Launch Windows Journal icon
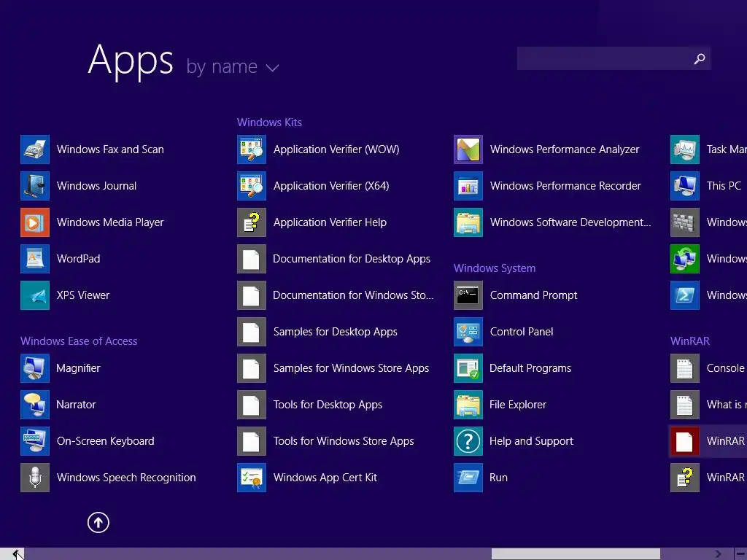The width and height of the screenshot is (747, 560). tap(35, 186)
